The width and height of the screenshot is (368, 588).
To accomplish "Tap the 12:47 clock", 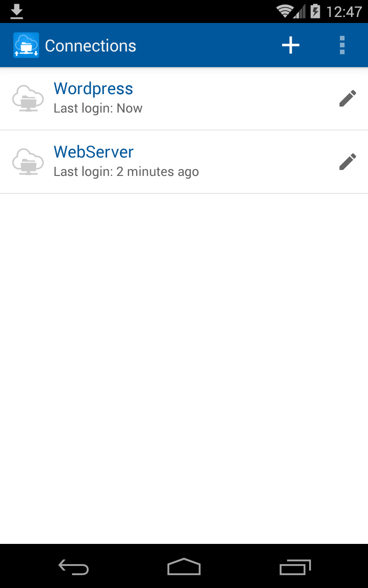I will point(344,11).
